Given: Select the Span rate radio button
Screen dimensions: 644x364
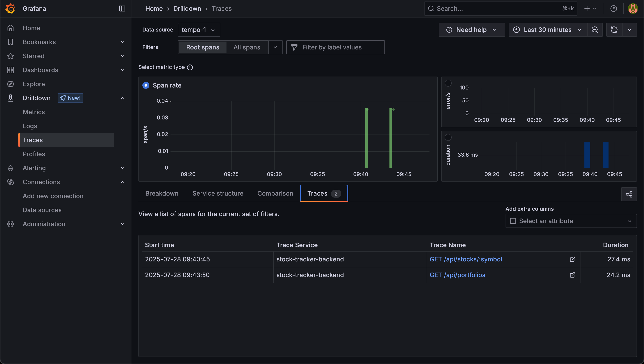Looking at the screenshot, I should coord(146,85).
